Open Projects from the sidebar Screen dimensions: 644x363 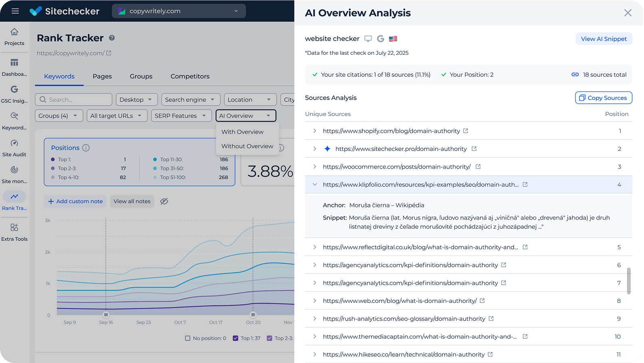click(x=15, y=36)
